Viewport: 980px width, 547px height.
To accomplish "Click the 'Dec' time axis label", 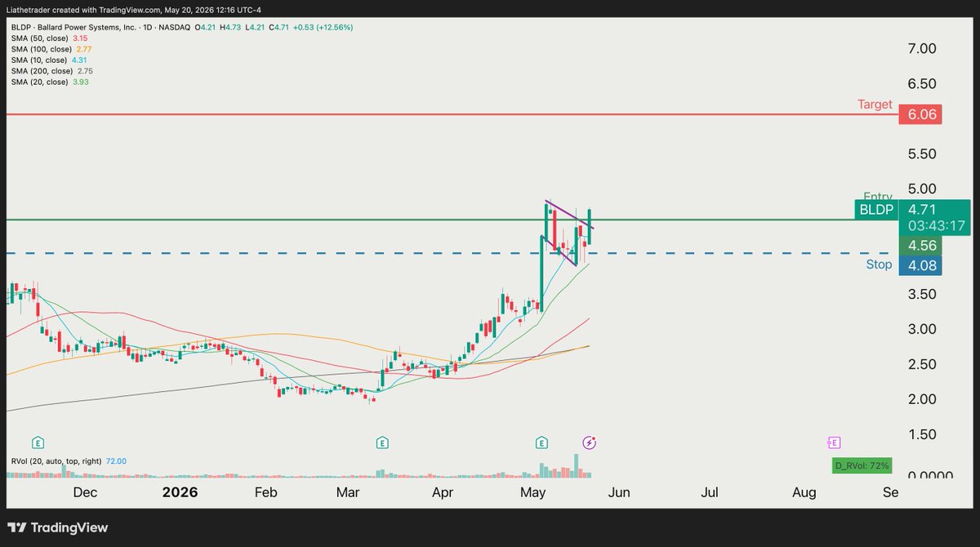I will tap(84, 492).
